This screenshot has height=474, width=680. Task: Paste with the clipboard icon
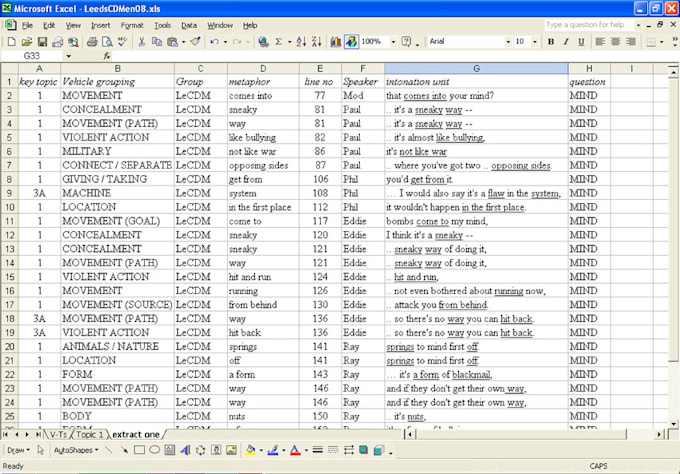tap(173, 42)
